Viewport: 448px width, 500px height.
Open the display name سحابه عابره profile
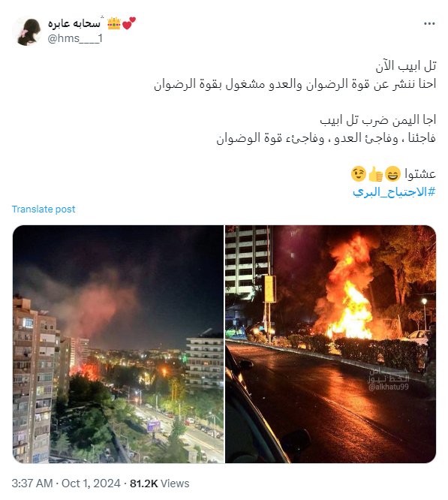pyautogui.click(x=74, y=23)
